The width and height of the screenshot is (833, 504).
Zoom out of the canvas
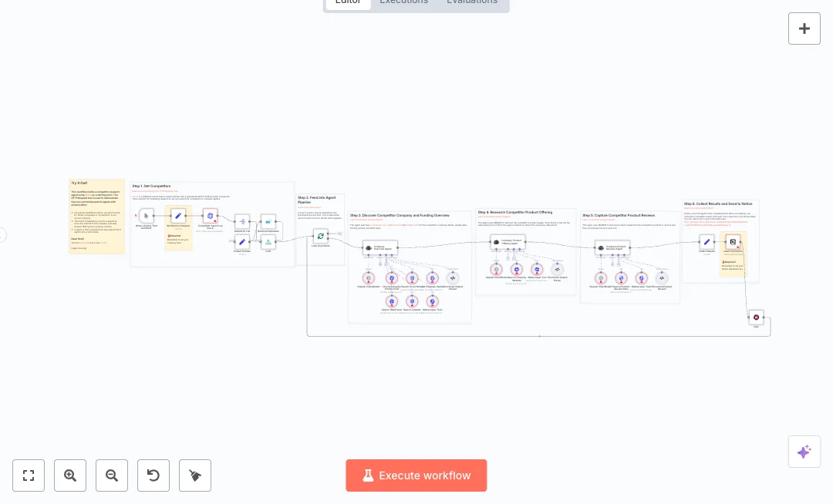pyautogui.click(x=112, y=475)
